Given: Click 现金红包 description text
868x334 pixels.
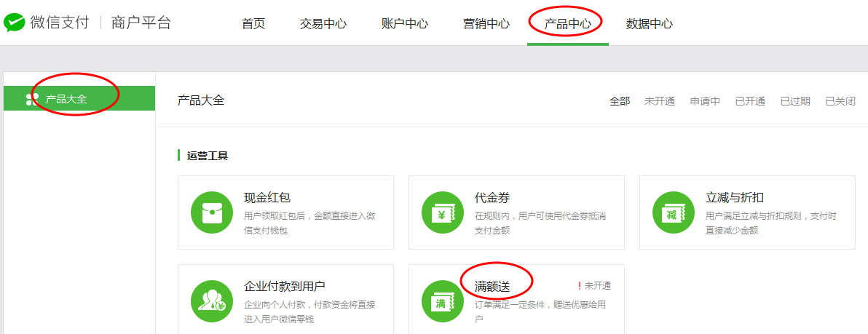Looking at the screenshot, I should [309, 223].
